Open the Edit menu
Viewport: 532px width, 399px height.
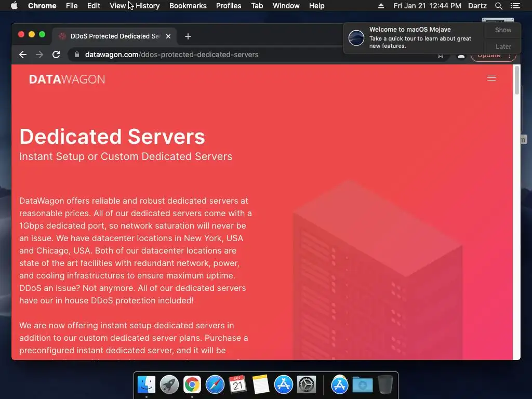pos(94,6)
